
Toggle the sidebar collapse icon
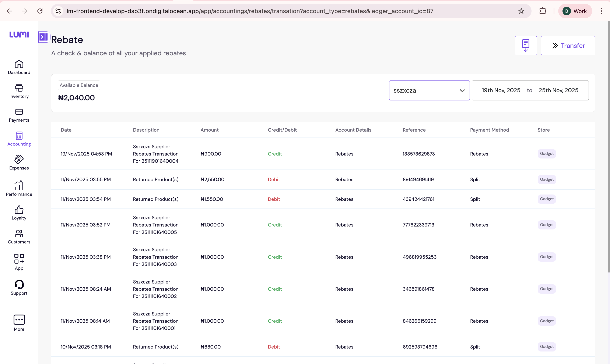pyautogui.click(x=44, y=37)
